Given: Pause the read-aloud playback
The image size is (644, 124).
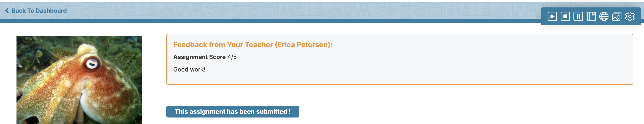Looking at the screenshot, I should 578,16.
